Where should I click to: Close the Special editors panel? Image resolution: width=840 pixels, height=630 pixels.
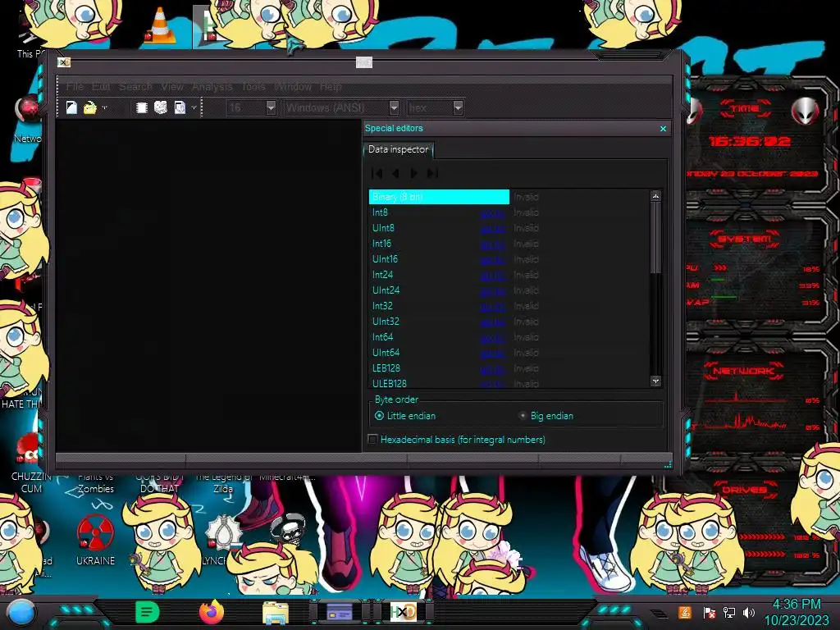click(663, 129)
